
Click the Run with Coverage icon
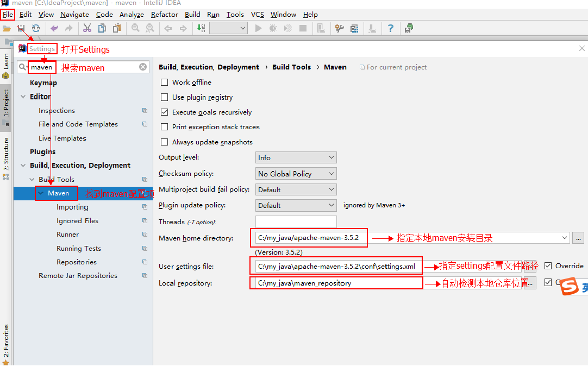coord(288,28)
